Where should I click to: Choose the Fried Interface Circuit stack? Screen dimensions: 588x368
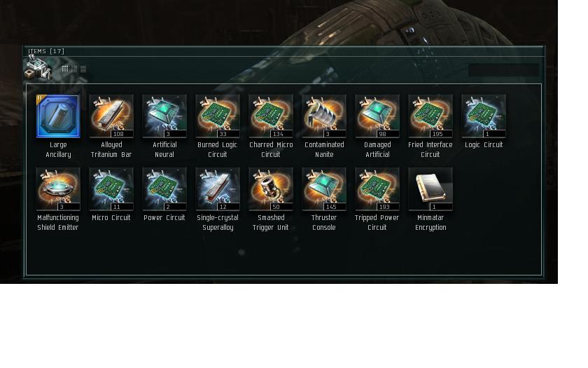(430, 116)
